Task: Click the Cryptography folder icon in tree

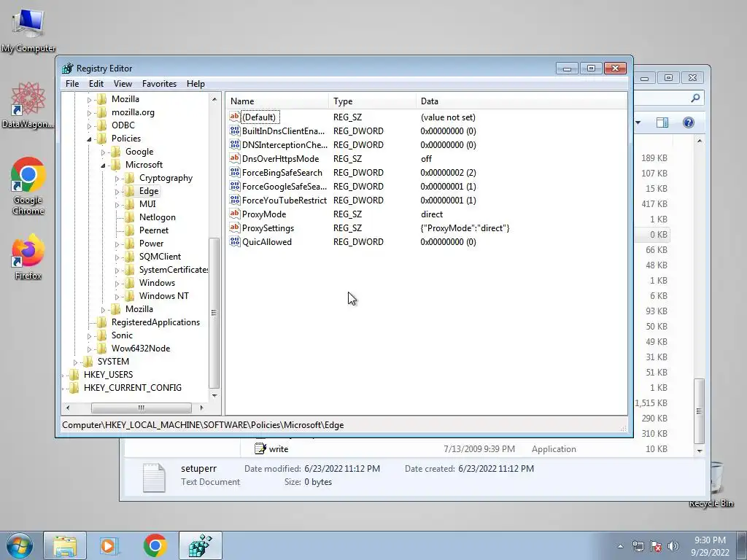Action: [x=129, y=178]
